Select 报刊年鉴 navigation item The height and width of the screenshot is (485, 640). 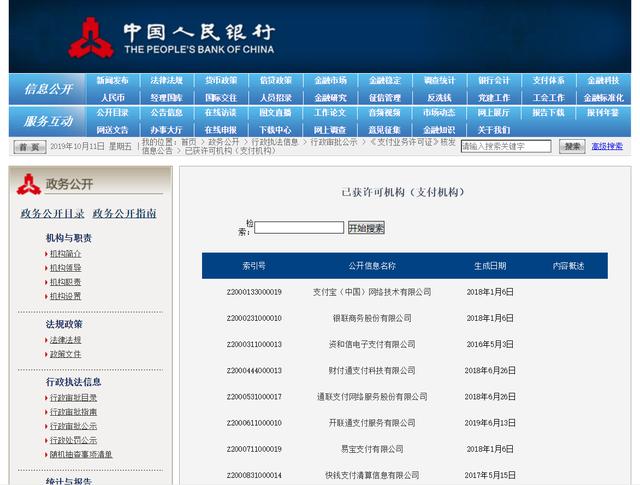click(x=603, y=113)
